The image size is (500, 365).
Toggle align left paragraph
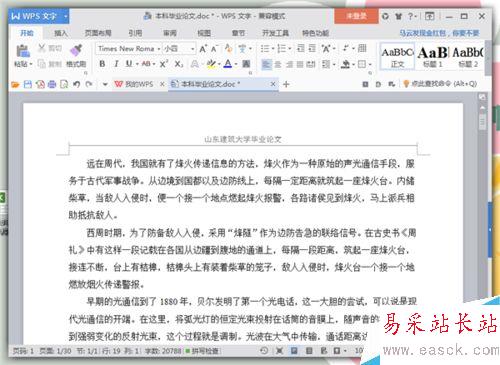tap(266, 64)
